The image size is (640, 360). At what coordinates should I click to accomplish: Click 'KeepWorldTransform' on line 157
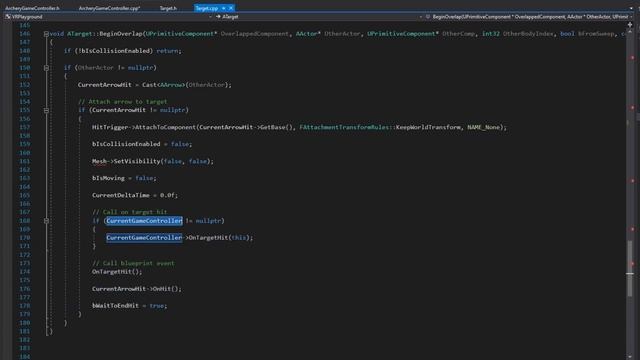coord(428,127)
